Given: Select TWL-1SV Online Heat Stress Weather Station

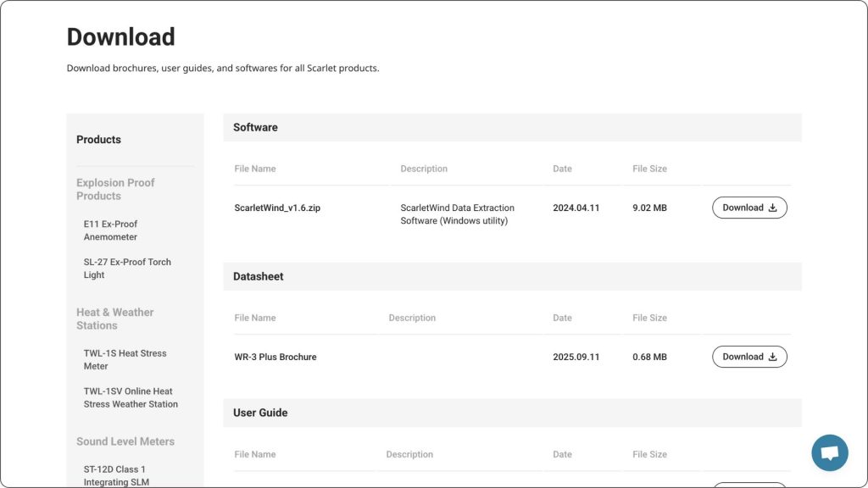Looking at the screenshot, I should 131,398.
